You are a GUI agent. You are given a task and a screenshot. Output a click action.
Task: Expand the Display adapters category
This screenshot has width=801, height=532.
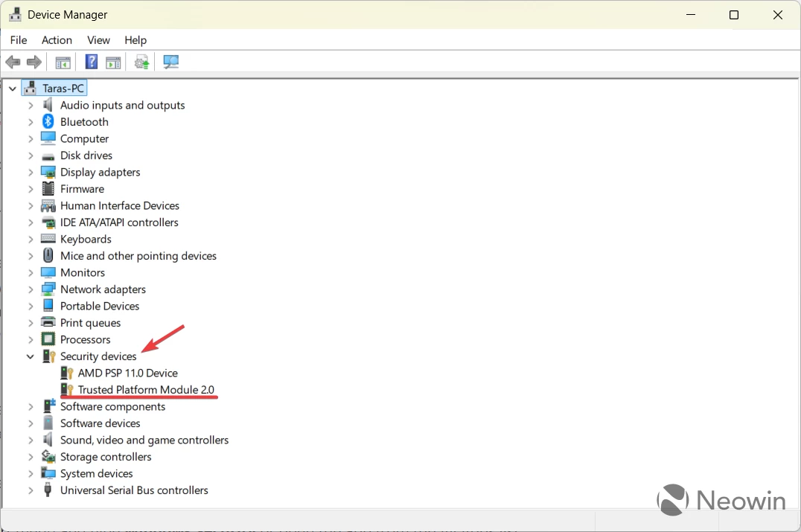(31, 172)
